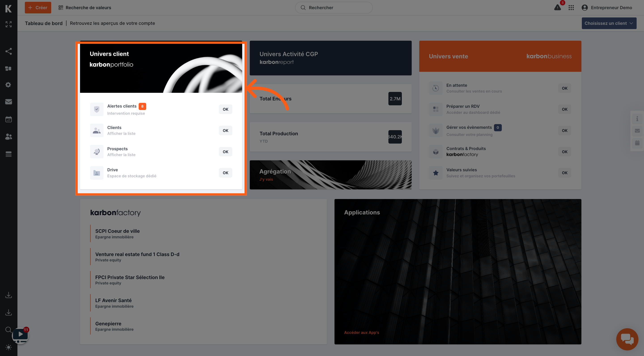Image resolution: width=644 pixels, height=356 pixels.
Task: Click J'y vais on Agrégation
Action: (x=266, y=179)
